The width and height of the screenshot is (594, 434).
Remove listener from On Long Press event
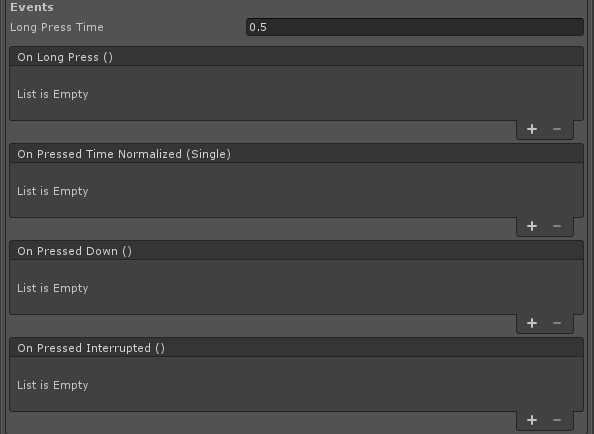click(x=557, y=129)
